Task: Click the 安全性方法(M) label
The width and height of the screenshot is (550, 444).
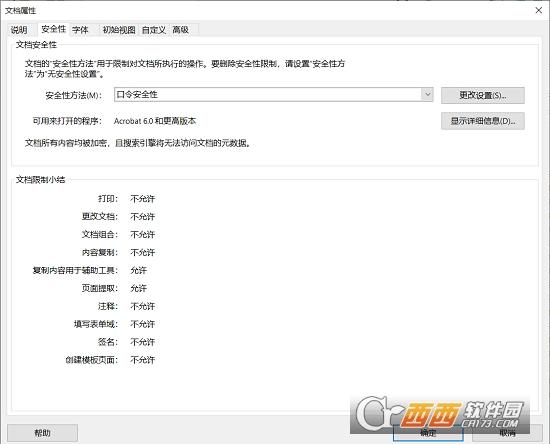Action: [x=73, y=95]
